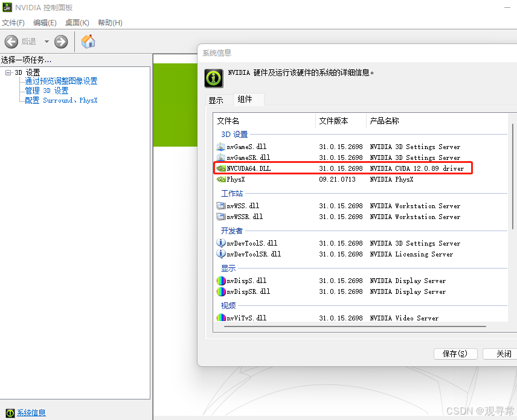Image resolution: width=517 pixels, height=420 pixels.
Task: Click the 开发者 group header
Action: (232, 231)
